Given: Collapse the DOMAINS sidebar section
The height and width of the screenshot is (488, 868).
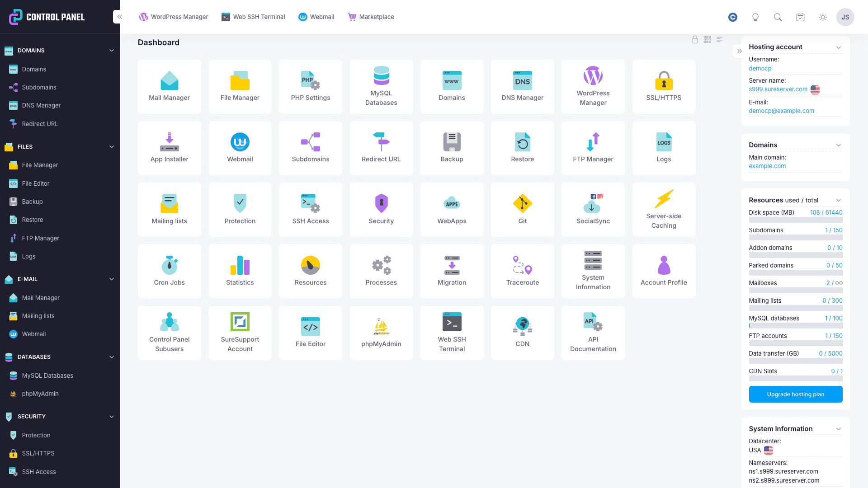Looking at the screenshot, I should click(111, 51).
